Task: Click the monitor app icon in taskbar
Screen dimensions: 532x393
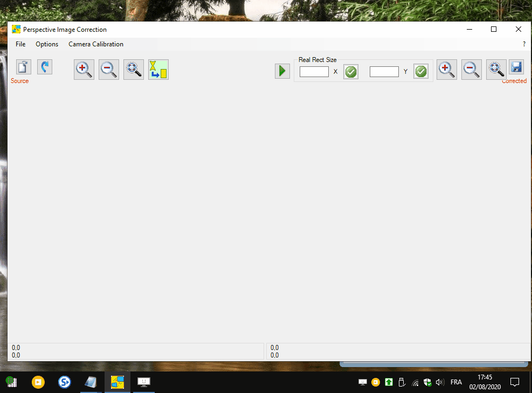Action: click(144, 382)
